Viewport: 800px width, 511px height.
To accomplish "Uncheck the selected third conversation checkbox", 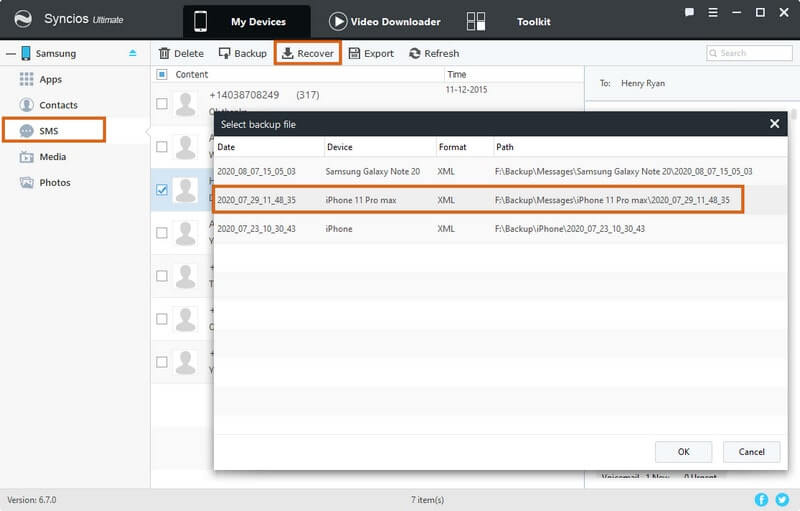I will pos(162,190).
